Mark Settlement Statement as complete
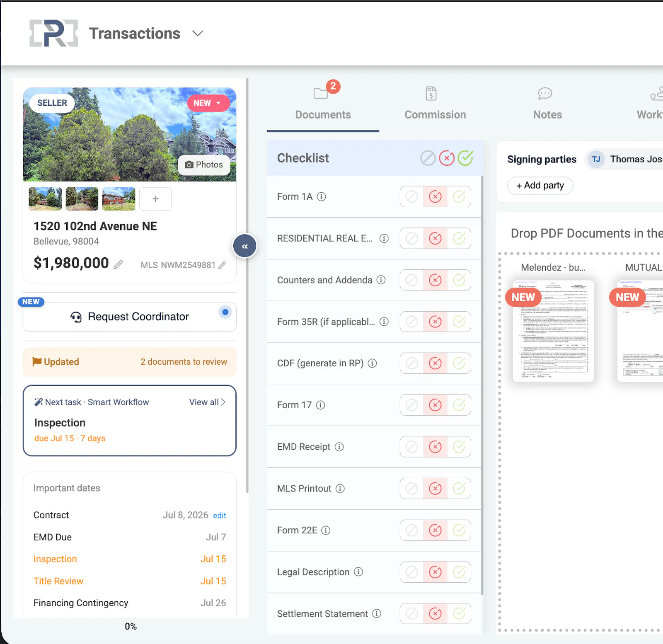Image resolution: width=663 pixels, height=644 pixels. (459, 614)
